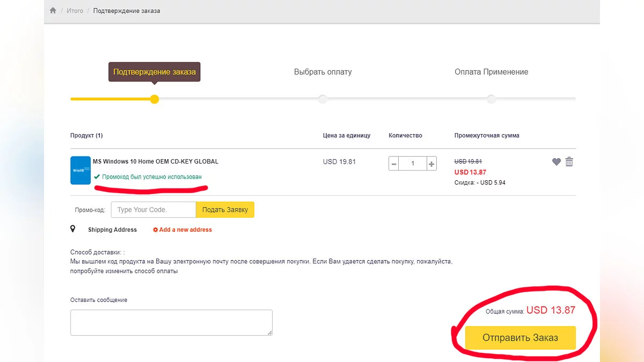Click the quantity number field
The image size is (644, 362).
click(413, 164)
